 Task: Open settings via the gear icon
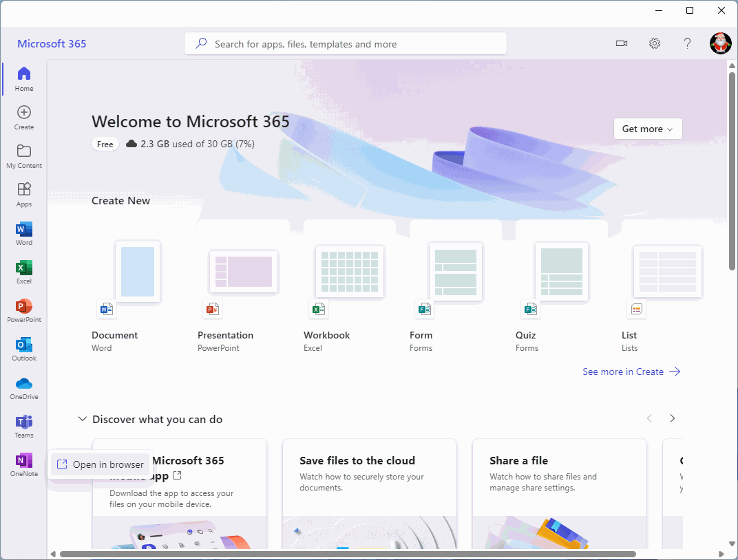coord(655,44)
